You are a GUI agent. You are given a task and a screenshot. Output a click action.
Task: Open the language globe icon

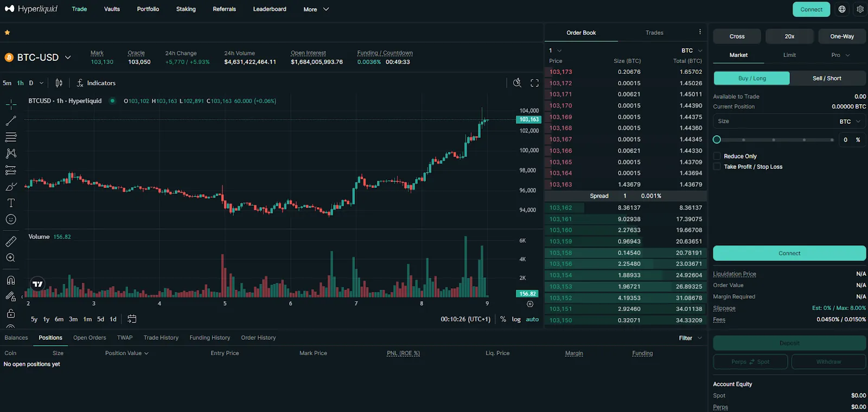(x=842, y=9)
